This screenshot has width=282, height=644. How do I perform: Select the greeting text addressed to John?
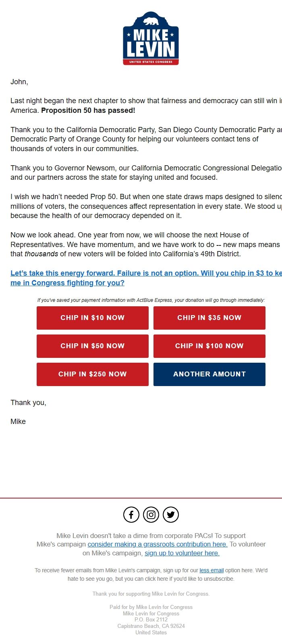(x=19, y=81)
